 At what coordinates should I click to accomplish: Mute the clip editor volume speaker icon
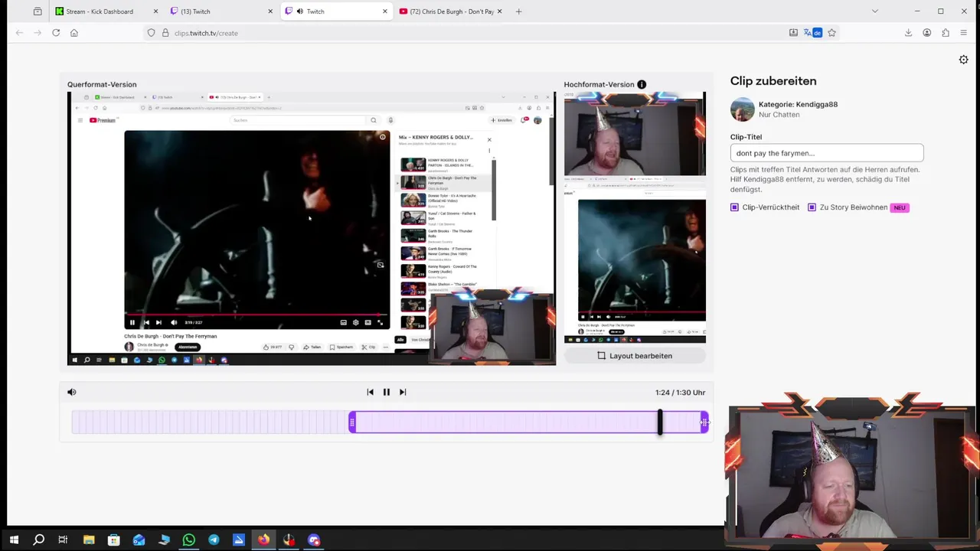click(x=72, y=392)
